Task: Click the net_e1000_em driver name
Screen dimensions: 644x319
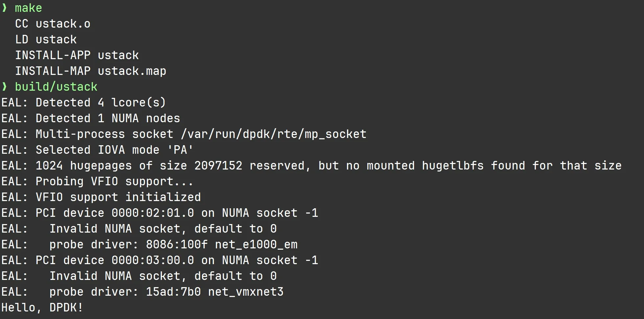Action: coord(256,244)
